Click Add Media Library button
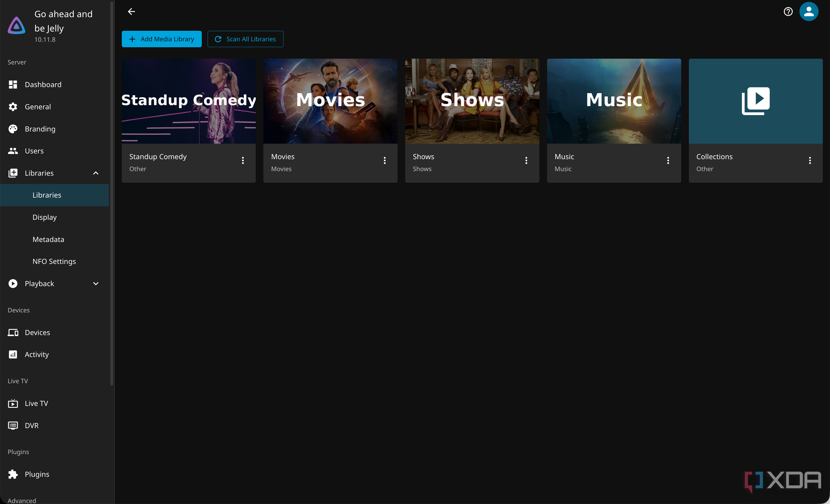The image size is (830, 504). [162, 39]
